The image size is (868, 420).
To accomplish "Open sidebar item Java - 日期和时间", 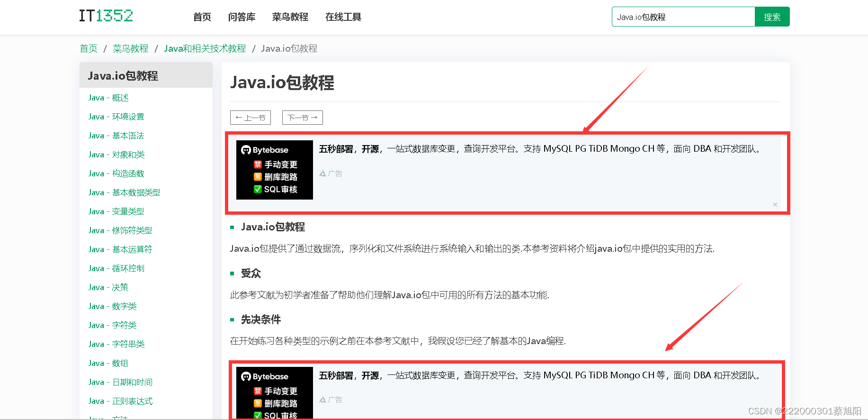I will [121, 382].
